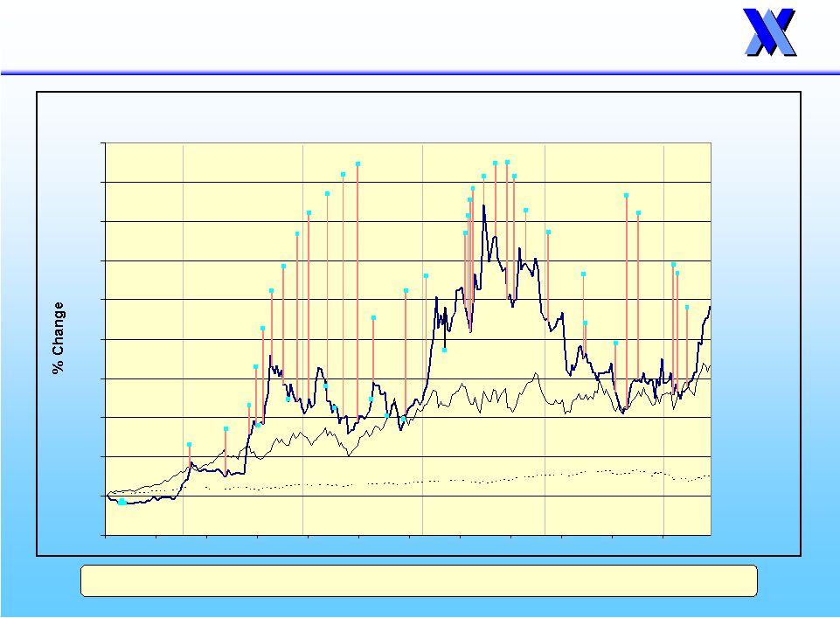Click the empty caption box below chart
840x618 pixels.
pos(419,580)
